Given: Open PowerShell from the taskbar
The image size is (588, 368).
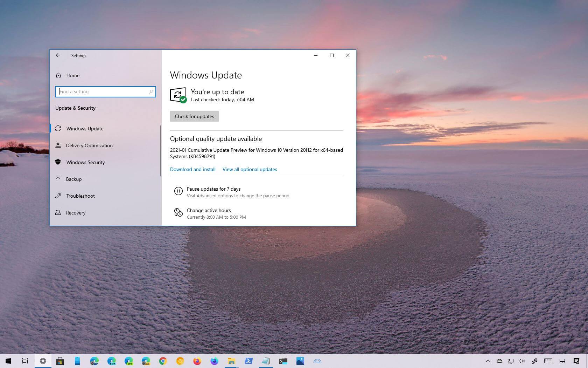Looking at the screenshot, I should 248,361.
